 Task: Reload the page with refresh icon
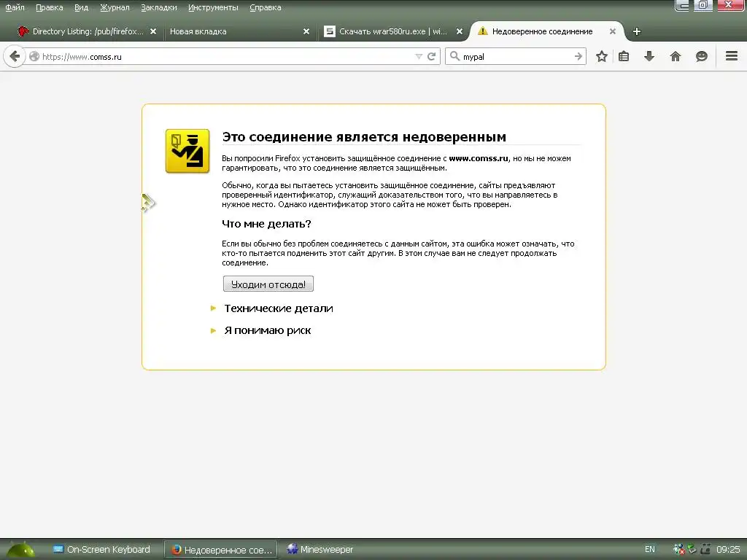pyautogui.click(x=432, y=57)
